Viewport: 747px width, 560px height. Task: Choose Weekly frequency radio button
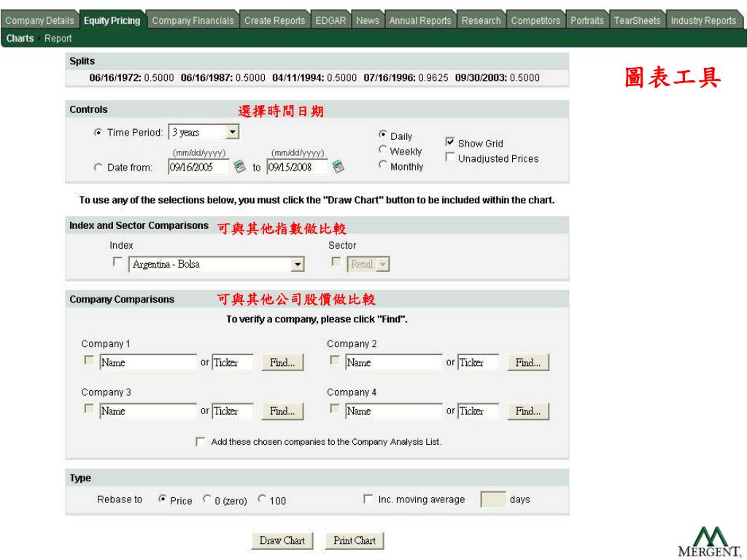[382, 150]
